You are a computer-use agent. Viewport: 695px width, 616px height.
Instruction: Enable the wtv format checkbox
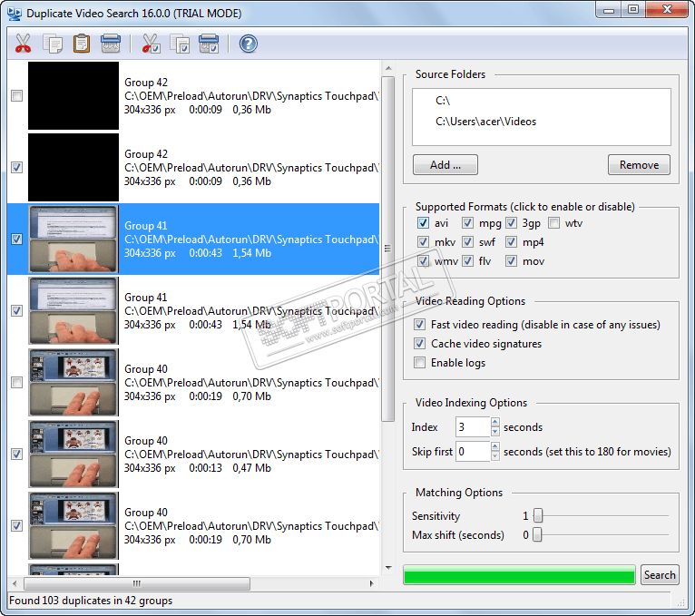pyautogui.click(x=553, y=223)
